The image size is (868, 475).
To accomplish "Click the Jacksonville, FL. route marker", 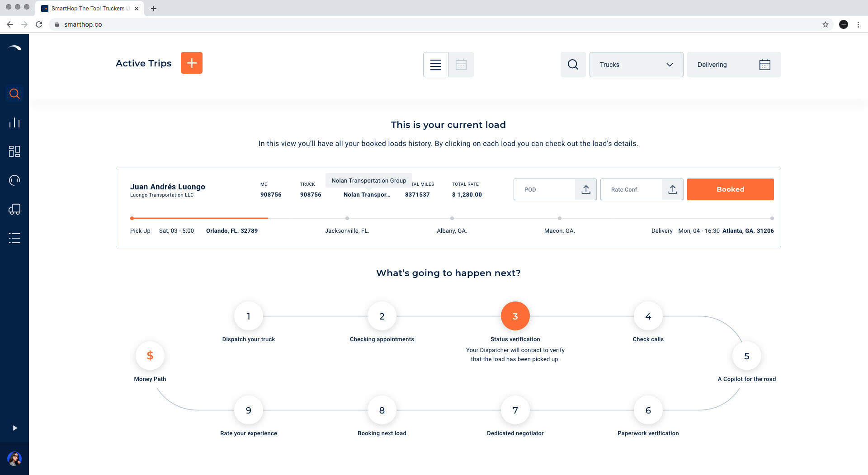I will pyautogui.click(x=347, y=218).
